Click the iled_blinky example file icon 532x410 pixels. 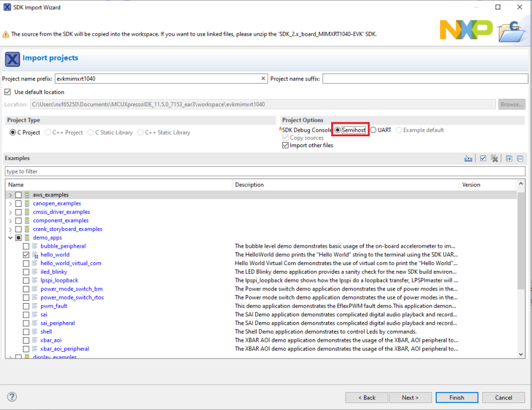click(35, 272)
